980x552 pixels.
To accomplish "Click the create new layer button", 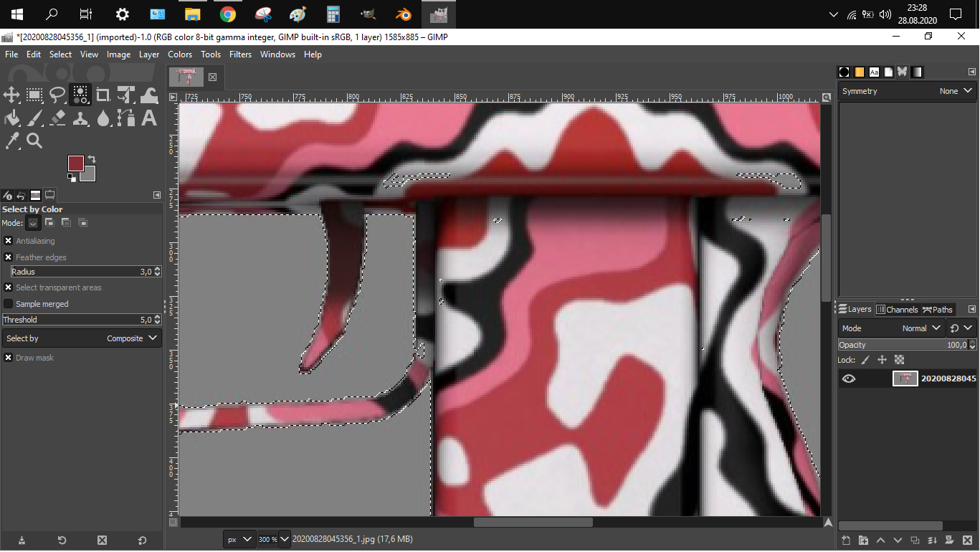I will (846, 540).
